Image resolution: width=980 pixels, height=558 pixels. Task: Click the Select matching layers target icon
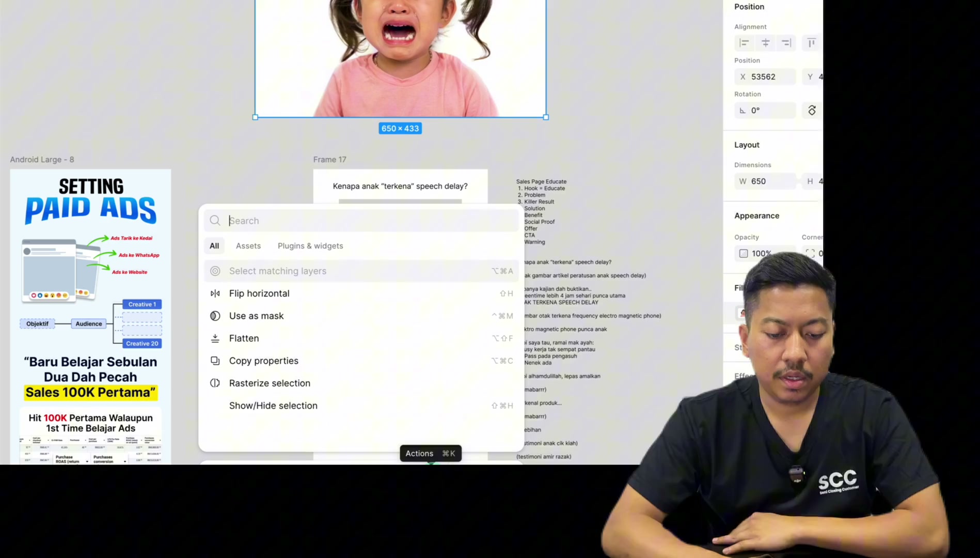(215, 271)
